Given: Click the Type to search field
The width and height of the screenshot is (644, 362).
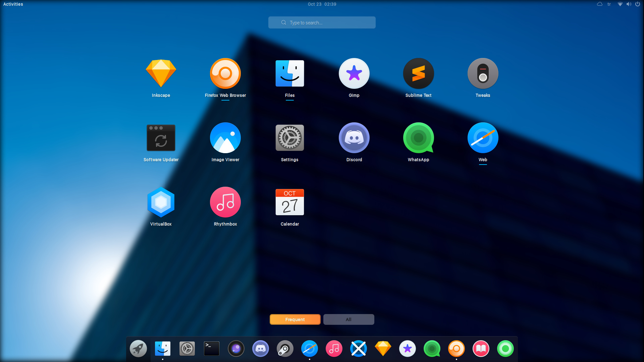Looking at the screenshot, I should click(x=322, y=22).
